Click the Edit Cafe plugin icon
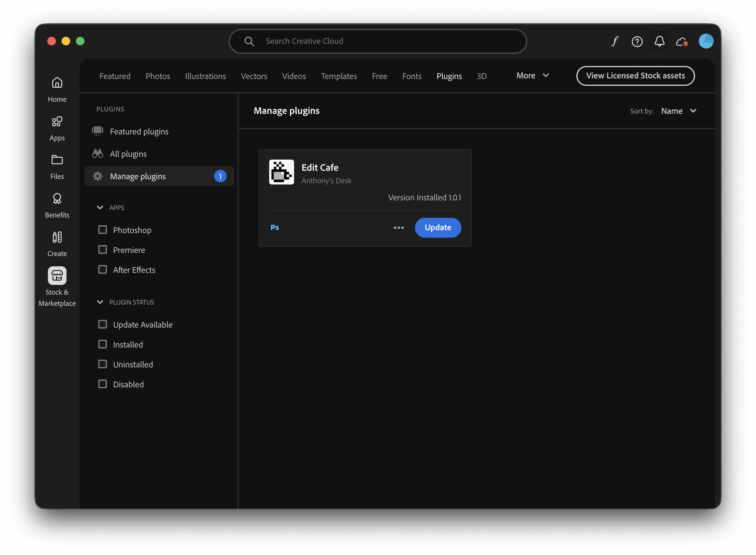The image size is (756, 555). (281, 172)
